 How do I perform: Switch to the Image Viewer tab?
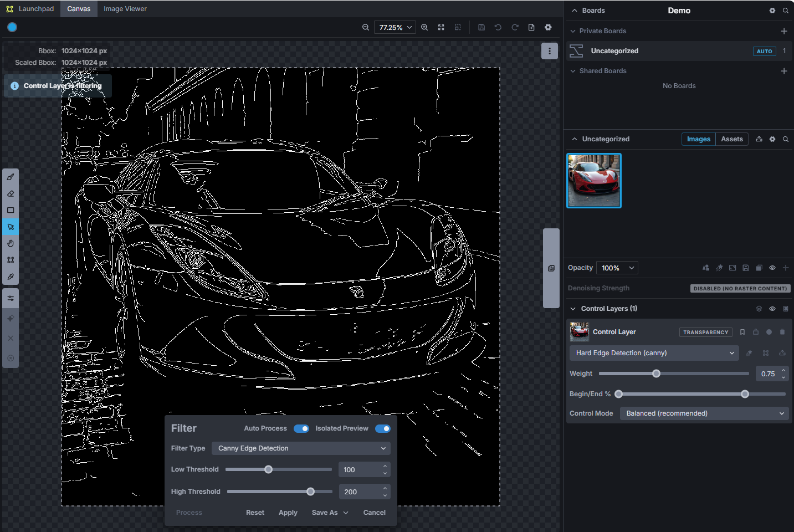(x=125, y=9)
